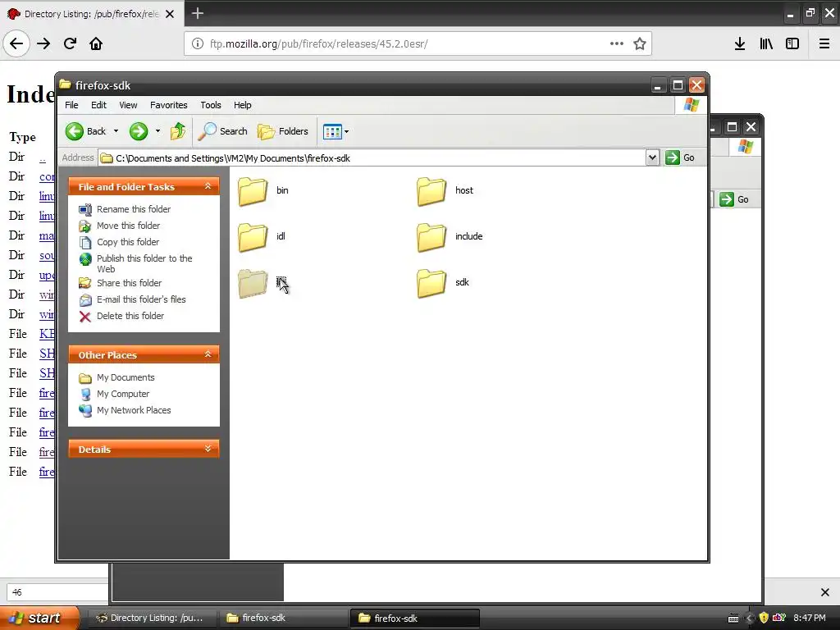Viewport: 840px width, 630px height.
Task: Open page actions three-dot menu
Action: coord(617,43)
